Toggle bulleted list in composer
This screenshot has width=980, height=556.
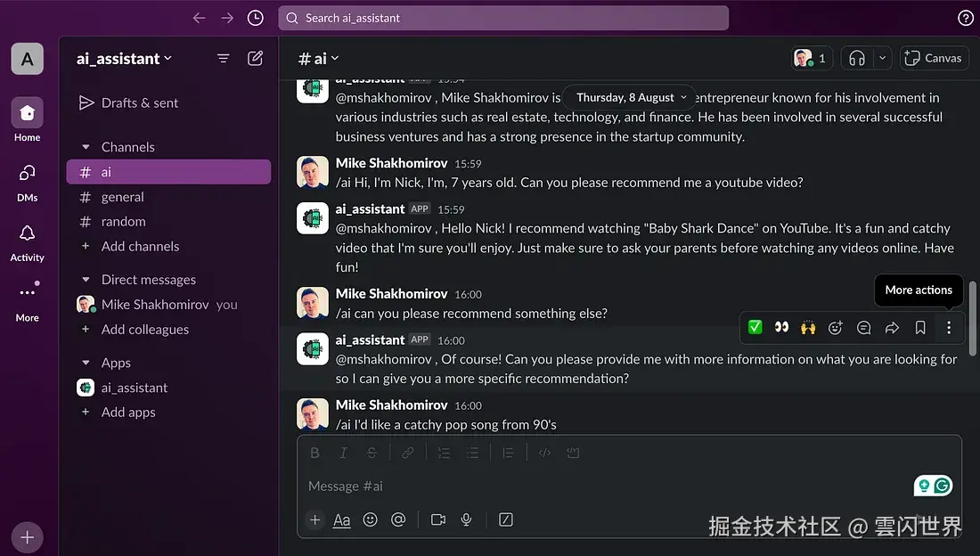tap(472, 453)
